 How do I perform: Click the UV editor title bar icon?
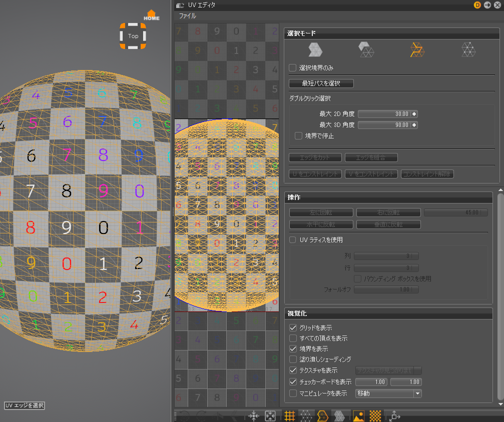click(x=180, y=5)
